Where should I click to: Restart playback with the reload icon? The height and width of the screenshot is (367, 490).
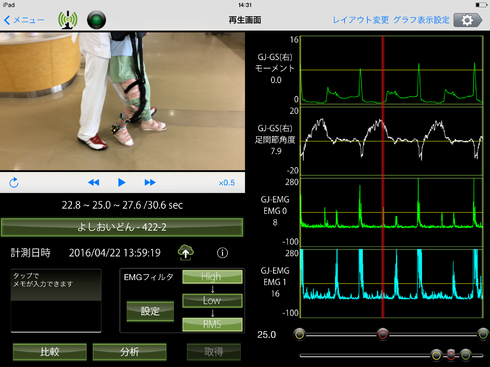point(14,183)
